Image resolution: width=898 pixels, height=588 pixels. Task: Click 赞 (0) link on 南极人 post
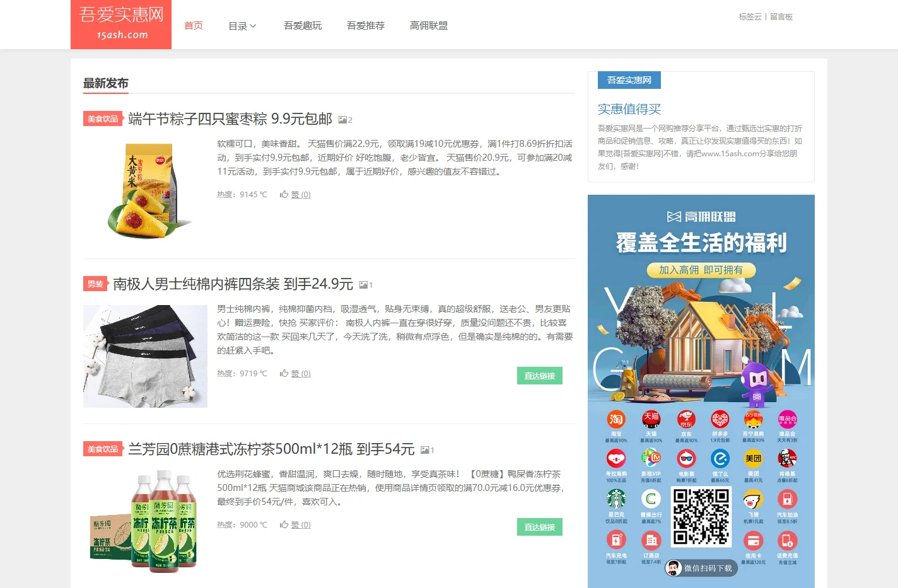(x=301, y=374)
